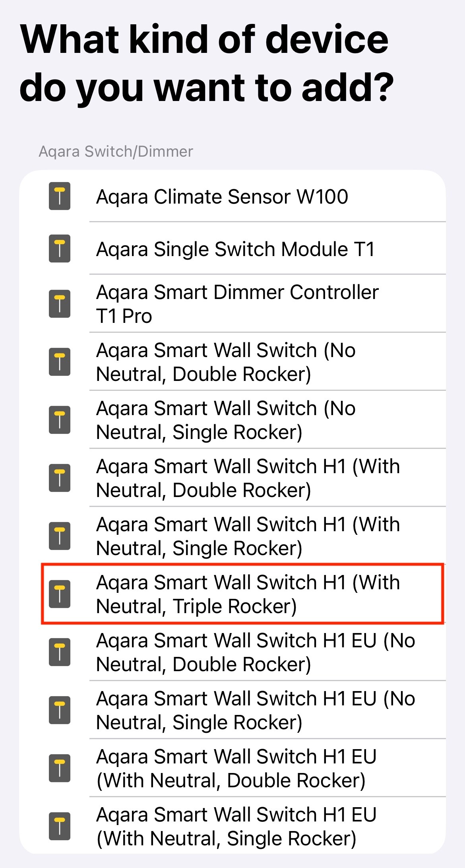This screenshot has height=868, width=465.
Task: Tap icon for H1 With Neutral Triple Rocker
Action: (60, 594)
